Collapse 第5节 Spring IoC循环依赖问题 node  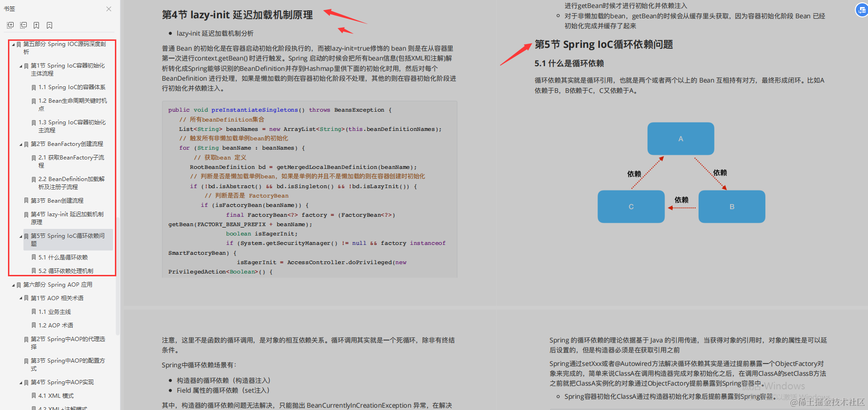[x=21, y=236]
